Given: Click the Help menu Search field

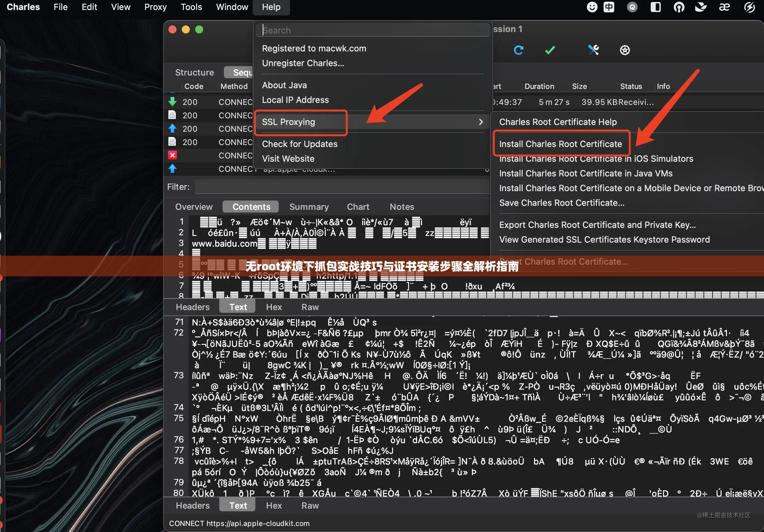Looking at the screenshot, I should pos(372,30).
